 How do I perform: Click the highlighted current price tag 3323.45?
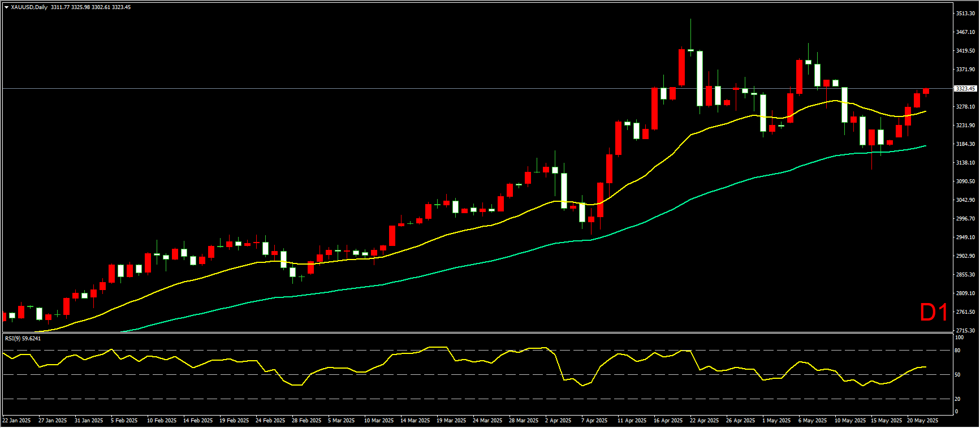tap(965, 89)
